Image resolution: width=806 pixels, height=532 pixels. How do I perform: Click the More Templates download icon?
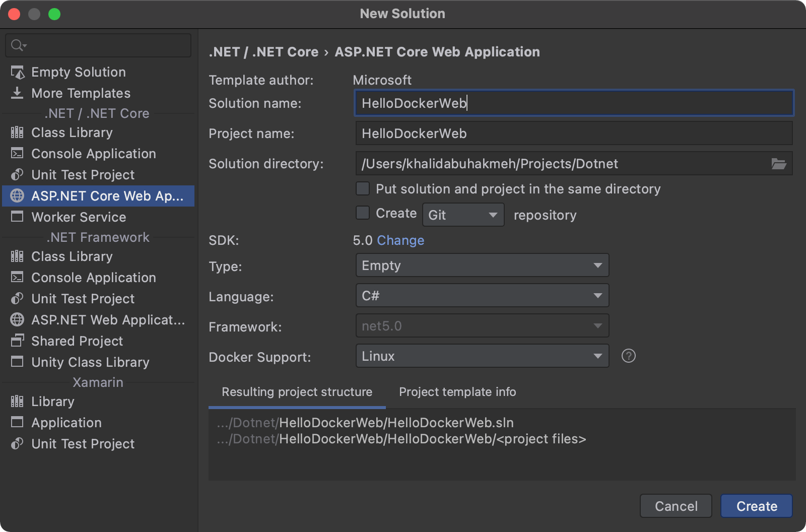coord(18,93)
